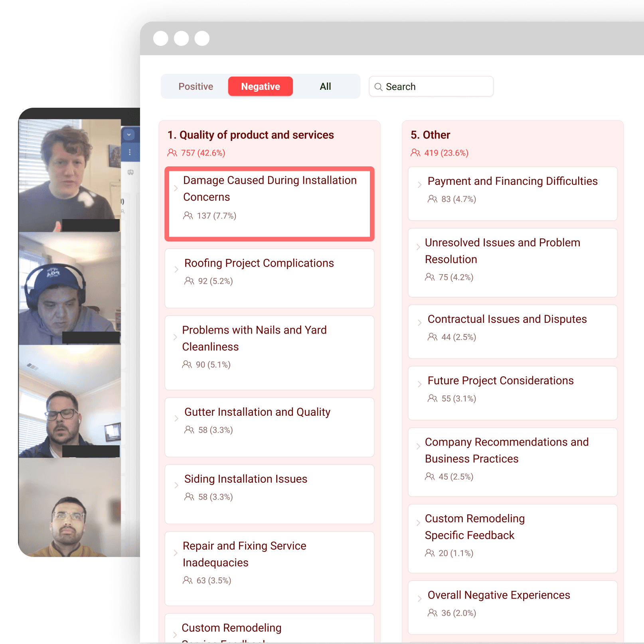The image size is (644, 644).
Task: Open Contractual Issues and Disputes title
Action: [x=507, y=319]
